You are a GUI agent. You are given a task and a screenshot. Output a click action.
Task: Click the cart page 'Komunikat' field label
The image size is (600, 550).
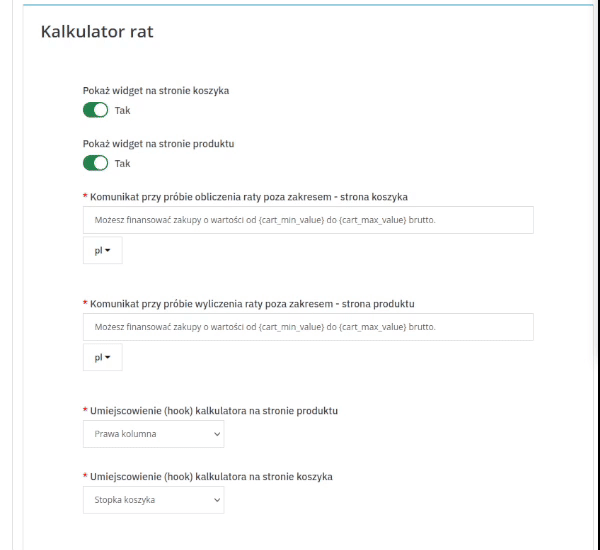tap(248, 197)
